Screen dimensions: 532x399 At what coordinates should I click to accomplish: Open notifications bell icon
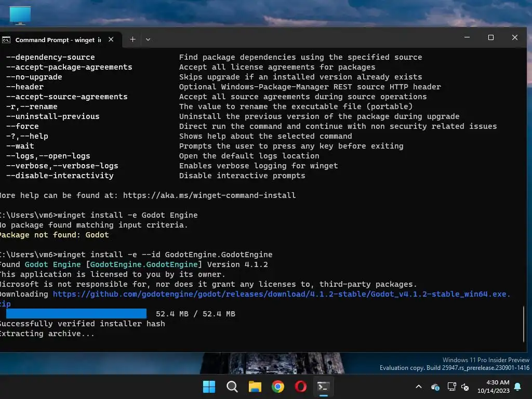click(517, 387)
